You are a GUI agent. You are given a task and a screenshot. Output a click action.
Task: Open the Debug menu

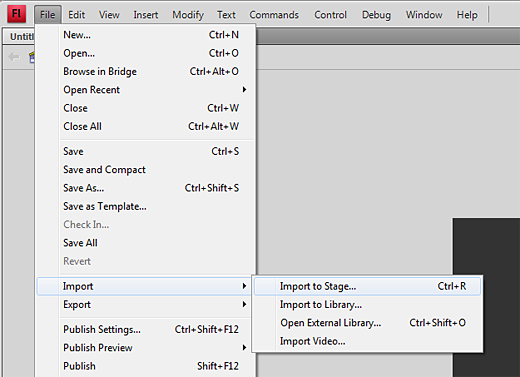(x=376, y=15)
